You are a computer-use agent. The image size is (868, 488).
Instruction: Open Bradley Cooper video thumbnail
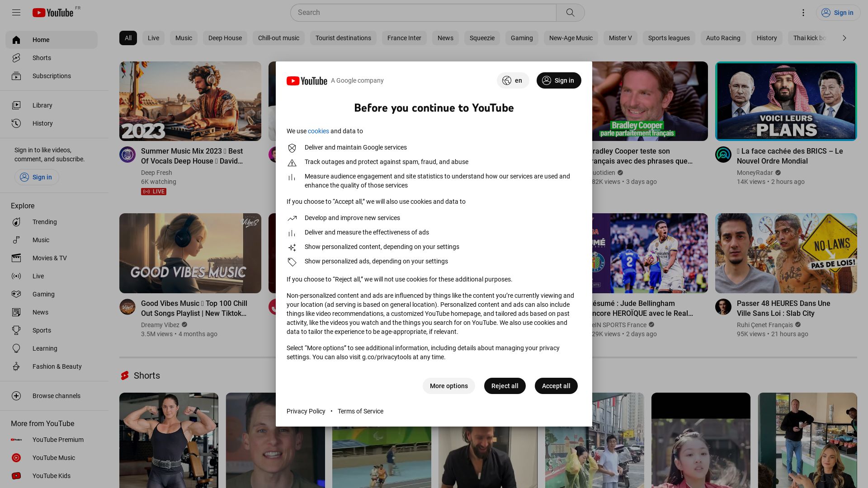[x=650, y=101]
